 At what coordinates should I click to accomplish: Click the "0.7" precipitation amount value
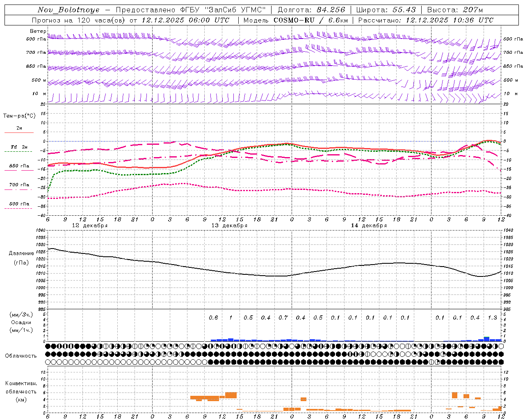point(283,318)
